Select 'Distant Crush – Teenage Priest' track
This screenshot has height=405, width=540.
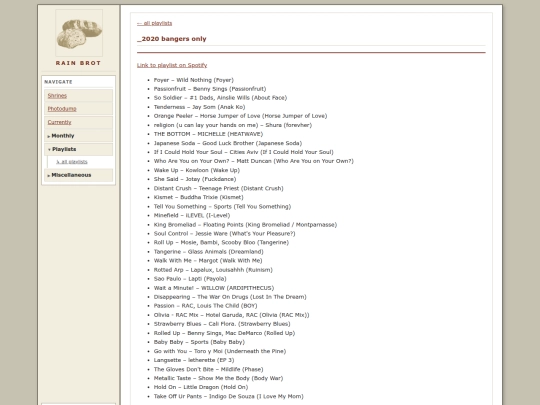[x=218, y=188]
